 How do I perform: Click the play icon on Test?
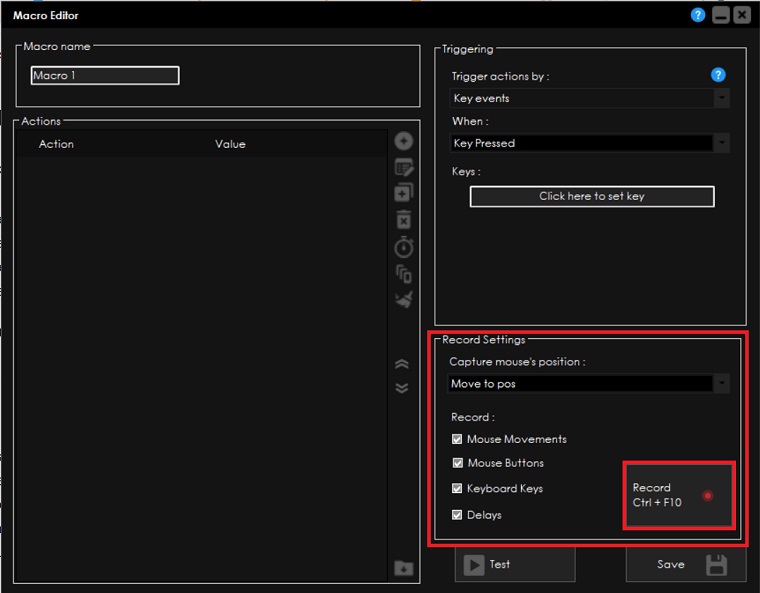474,565
